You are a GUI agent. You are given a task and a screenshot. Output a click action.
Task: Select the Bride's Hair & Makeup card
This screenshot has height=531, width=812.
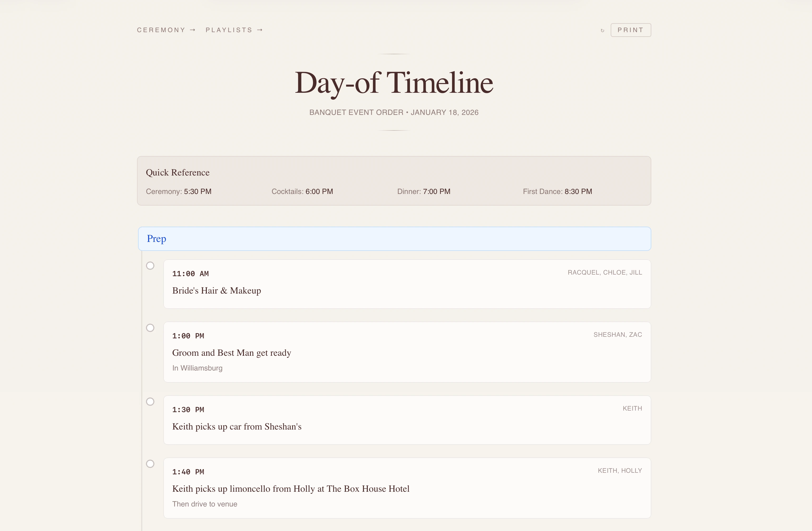(407, 284)
